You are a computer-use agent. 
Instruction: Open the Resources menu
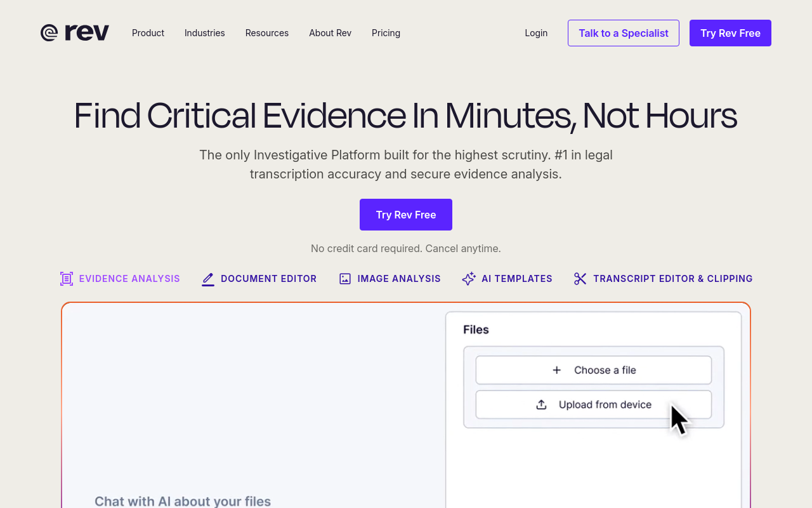[x=267, y=33]
